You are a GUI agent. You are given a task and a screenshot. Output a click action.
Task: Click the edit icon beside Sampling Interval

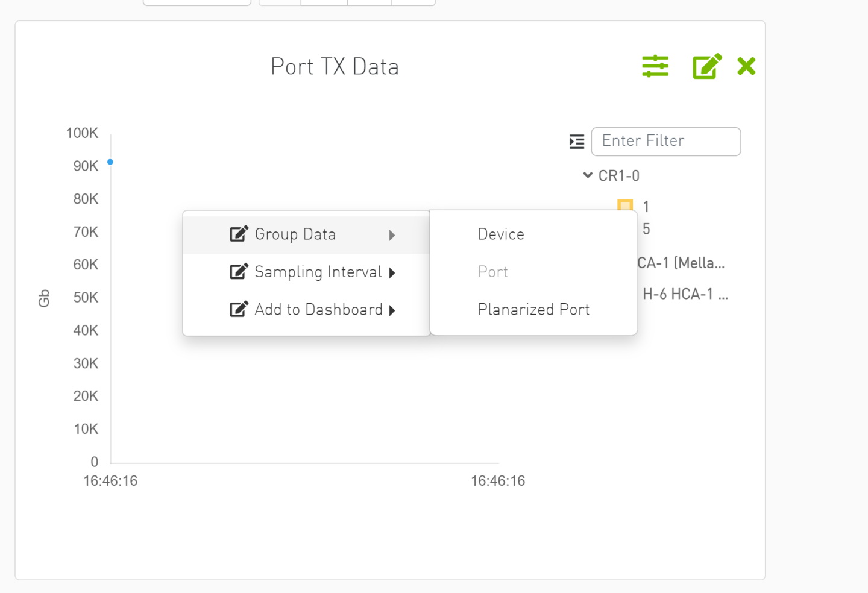click(238, 272)
